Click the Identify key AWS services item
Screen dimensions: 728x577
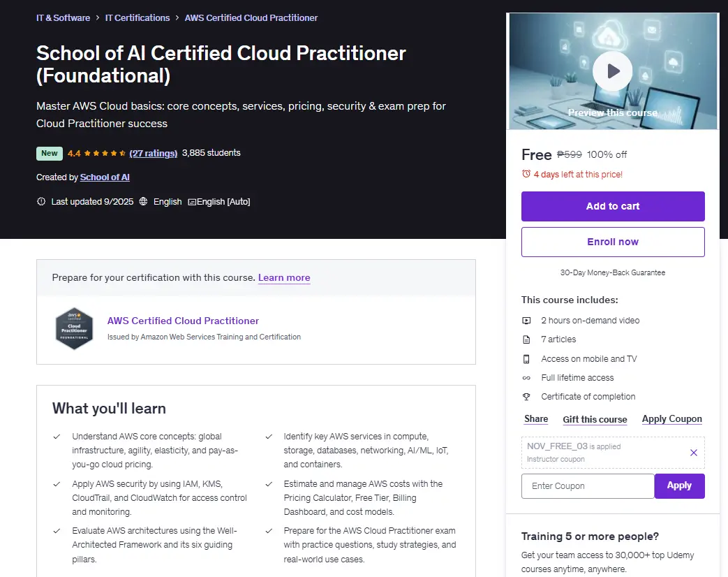(x=366, y=451)
